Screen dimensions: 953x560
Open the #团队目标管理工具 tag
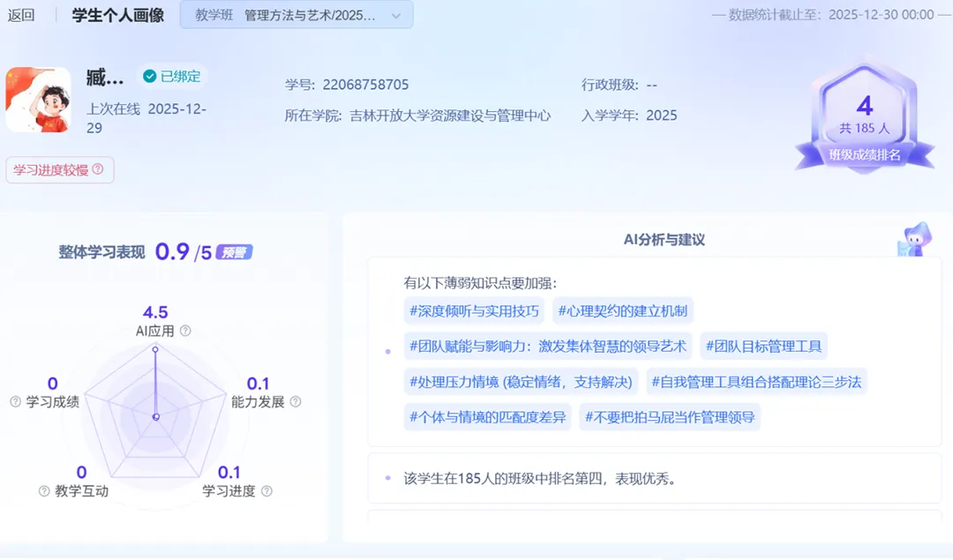pos(763,347)
